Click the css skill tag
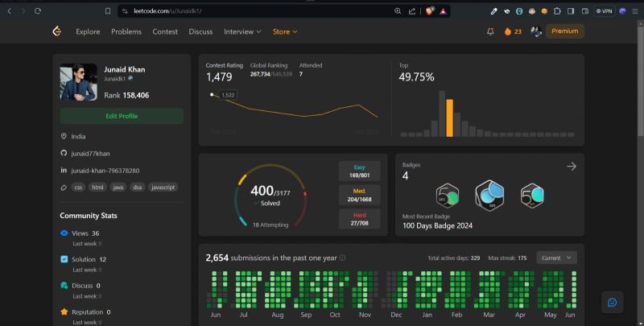The image size is (644, 326). coord(78,188)
